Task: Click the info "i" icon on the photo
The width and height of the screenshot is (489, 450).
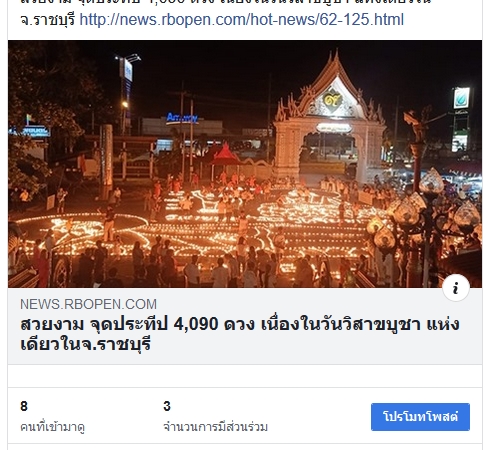Action: [456, 288]
